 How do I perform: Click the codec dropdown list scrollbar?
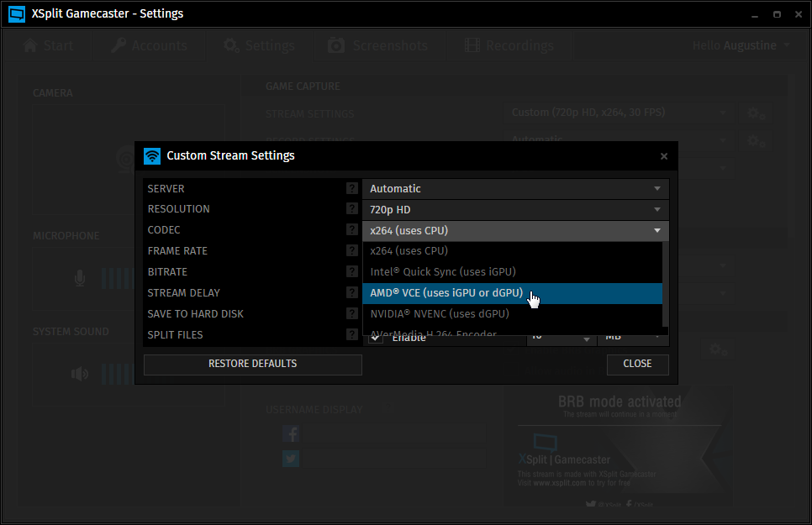coord(666,284)
